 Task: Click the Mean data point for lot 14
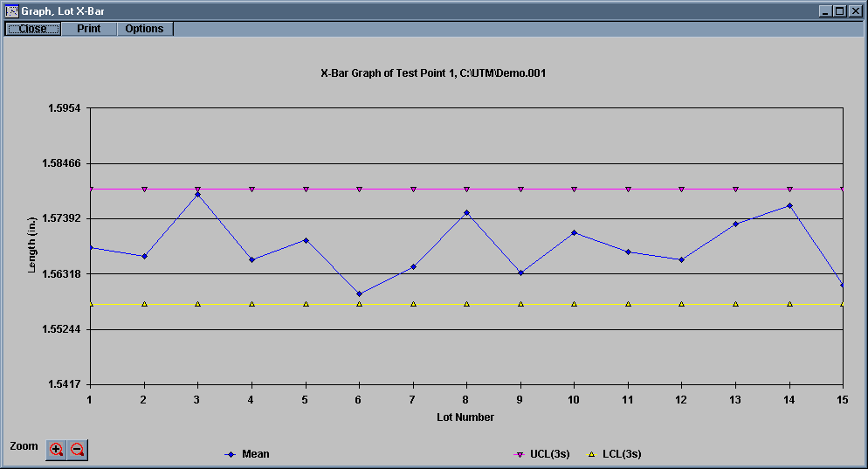tap(790, 206)
